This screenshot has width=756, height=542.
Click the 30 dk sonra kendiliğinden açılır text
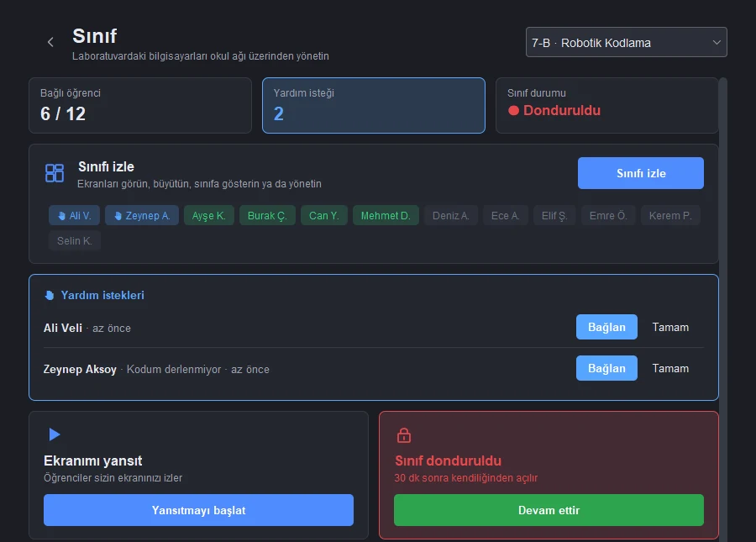(x=465, y=478)
